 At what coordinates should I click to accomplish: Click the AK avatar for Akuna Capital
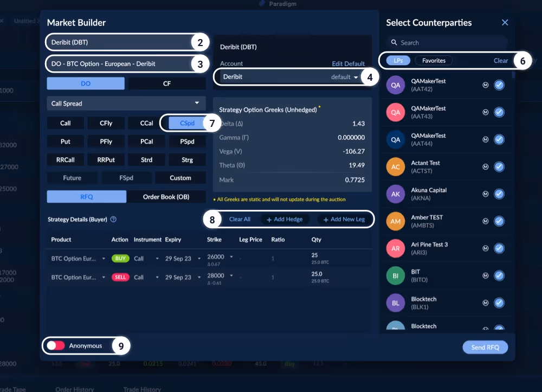pyautogui.click(x=396, y=194)
